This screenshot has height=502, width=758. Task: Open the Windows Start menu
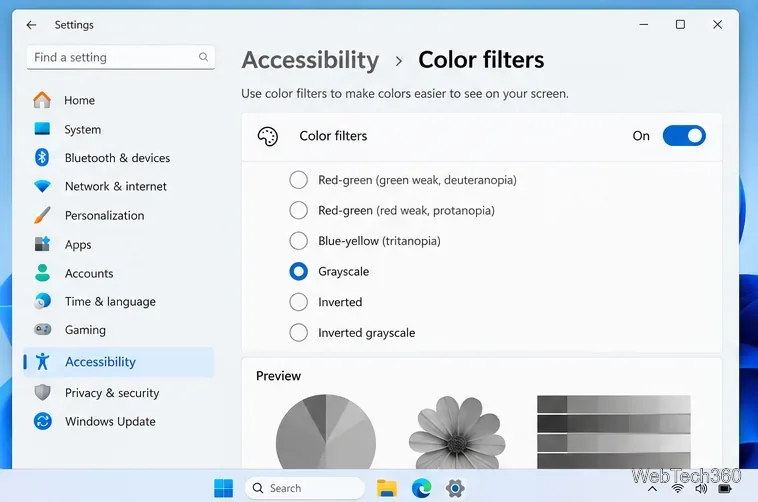click(223, 488)
